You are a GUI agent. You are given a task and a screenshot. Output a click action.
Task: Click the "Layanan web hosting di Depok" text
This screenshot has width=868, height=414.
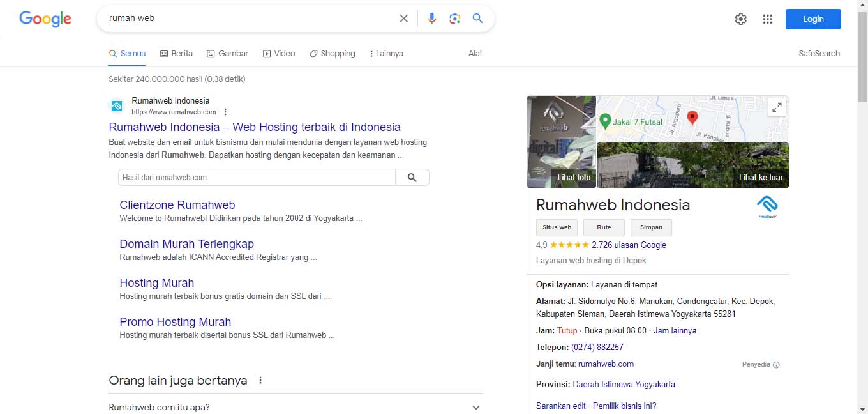591,261
